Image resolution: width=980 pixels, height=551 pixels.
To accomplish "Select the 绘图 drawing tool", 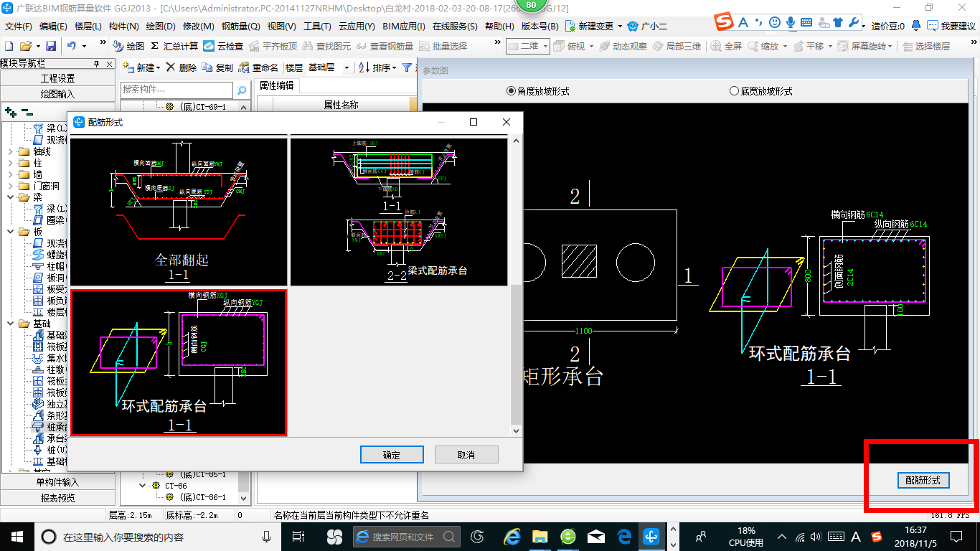I will (128, 46).
